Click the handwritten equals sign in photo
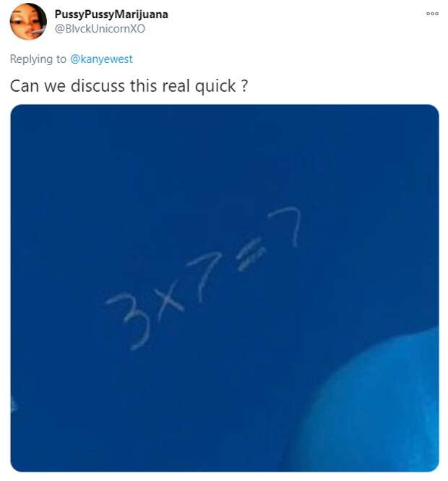 (x=251, y=257)
